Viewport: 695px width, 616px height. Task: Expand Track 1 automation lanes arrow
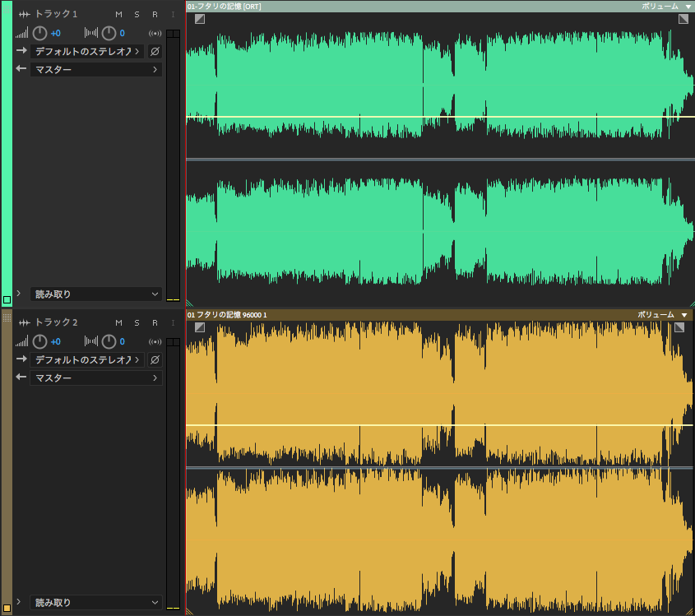[x=19, y=294]
